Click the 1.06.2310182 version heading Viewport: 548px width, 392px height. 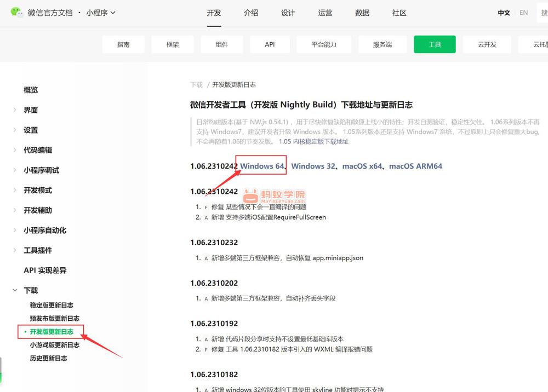(x=214, y=374)
